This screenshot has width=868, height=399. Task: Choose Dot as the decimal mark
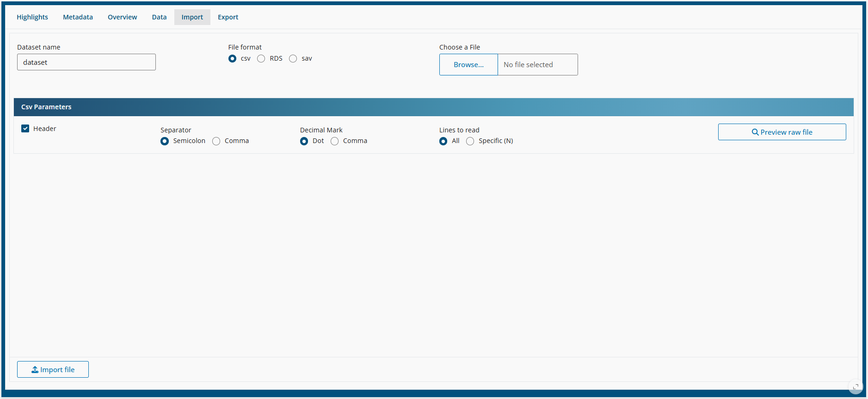(x=304, y=141)
